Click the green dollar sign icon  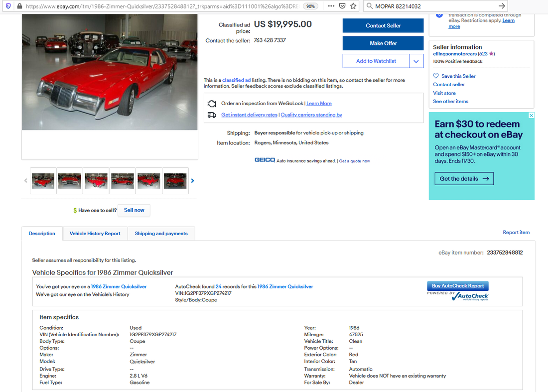point(75,210)
